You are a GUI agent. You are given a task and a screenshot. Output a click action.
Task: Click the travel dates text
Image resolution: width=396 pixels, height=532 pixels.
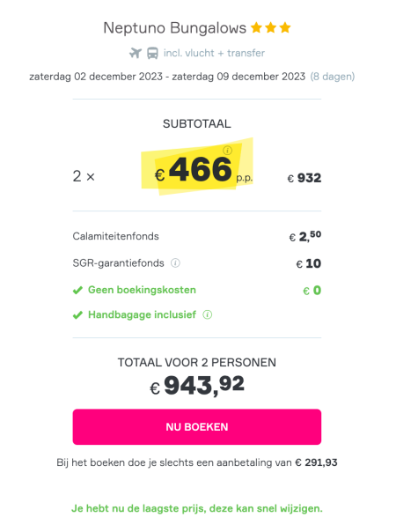[x=167, y=77]
